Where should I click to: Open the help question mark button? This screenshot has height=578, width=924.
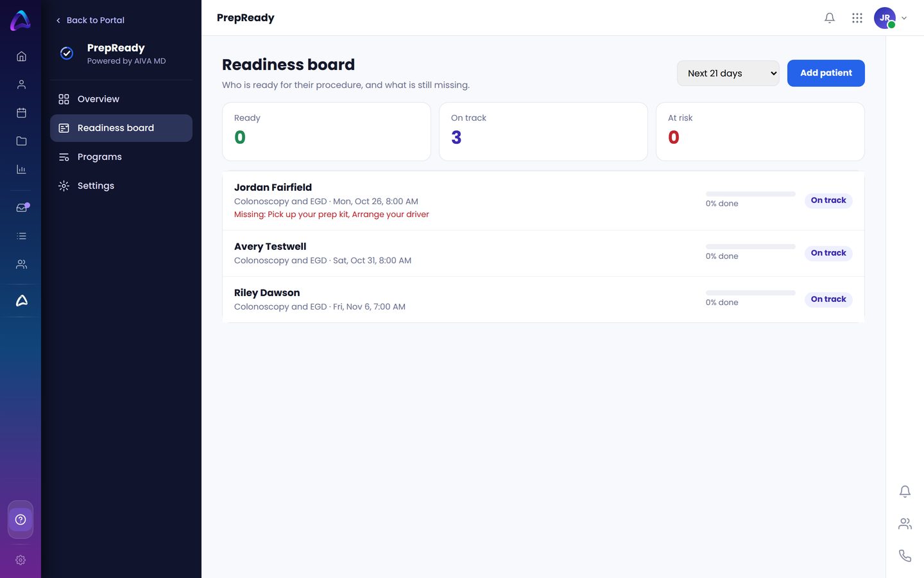pos(21,520)
